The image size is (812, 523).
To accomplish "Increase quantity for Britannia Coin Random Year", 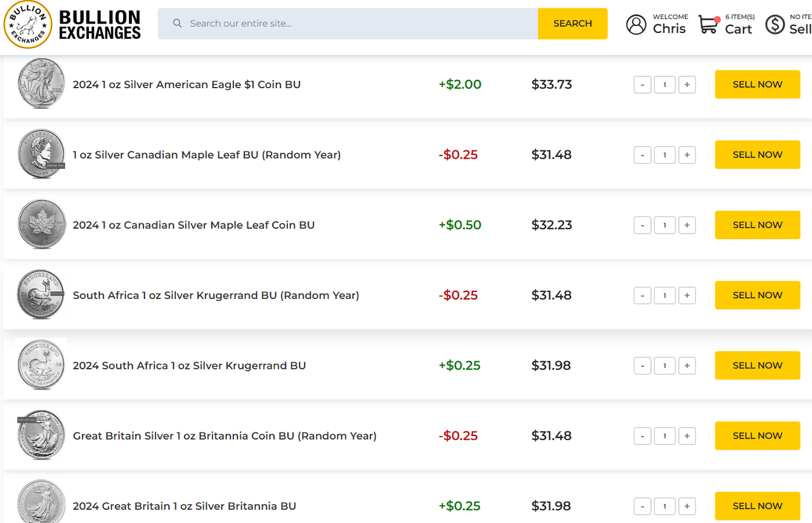I will point(687,436).
